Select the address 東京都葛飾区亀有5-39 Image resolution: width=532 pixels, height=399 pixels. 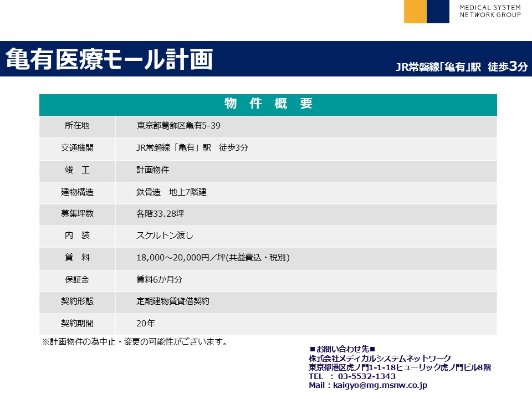pos(178,126)
